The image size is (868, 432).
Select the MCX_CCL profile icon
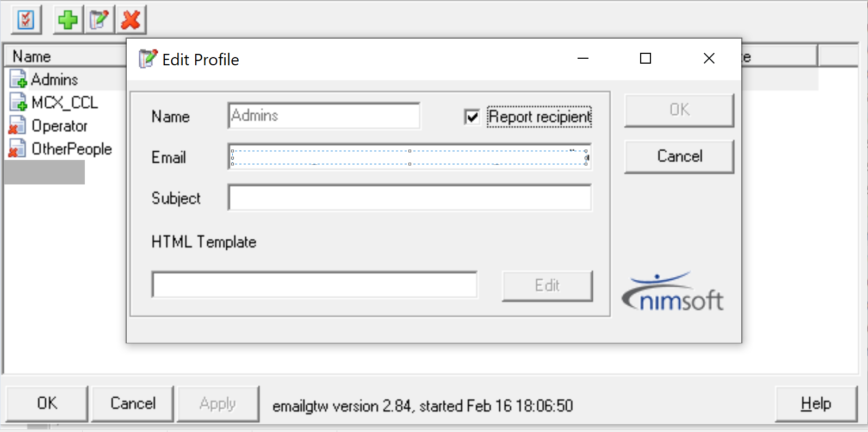tap(18, 102)
